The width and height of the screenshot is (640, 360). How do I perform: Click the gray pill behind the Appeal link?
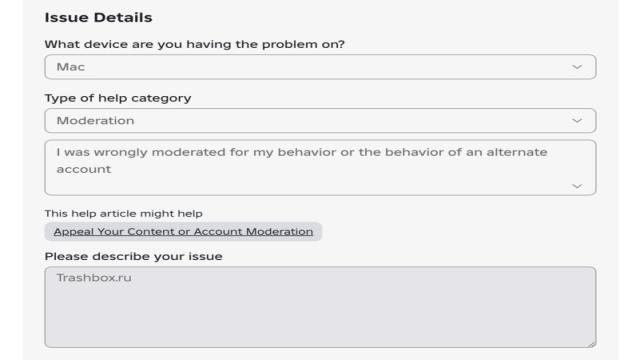point(183,231)
